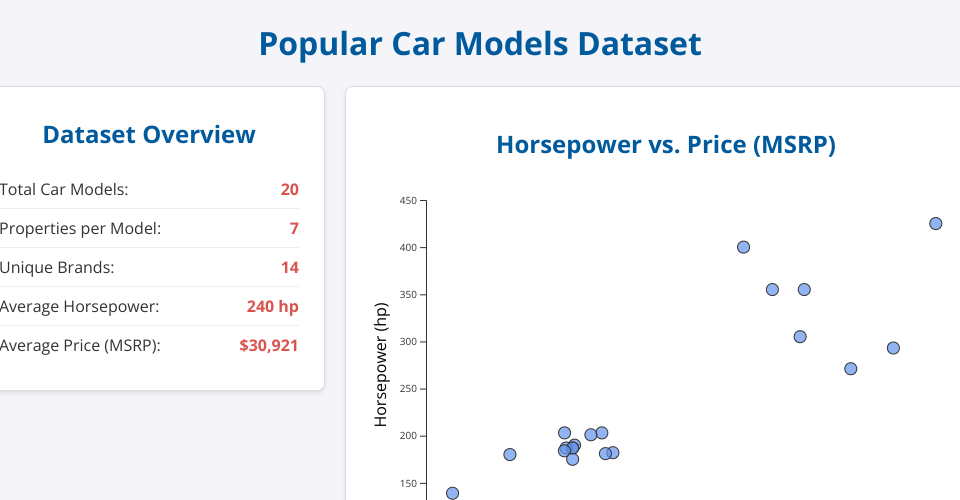Viewport: 960px width, 500px height.
Task: Click the Average Price (MSRP) label
Action: 80,346
